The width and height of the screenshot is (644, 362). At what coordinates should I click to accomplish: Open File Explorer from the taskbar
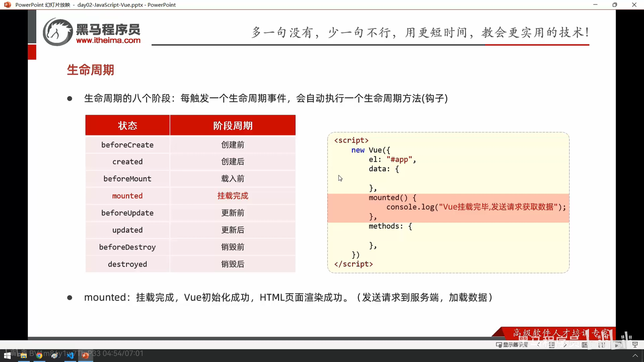[24, 355]
